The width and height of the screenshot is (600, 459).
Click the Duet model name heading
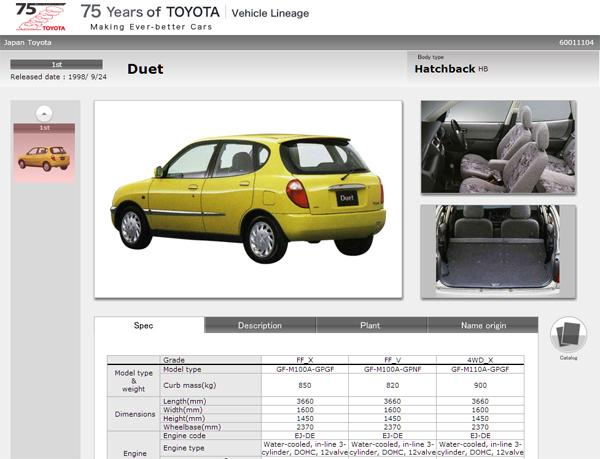145,69
